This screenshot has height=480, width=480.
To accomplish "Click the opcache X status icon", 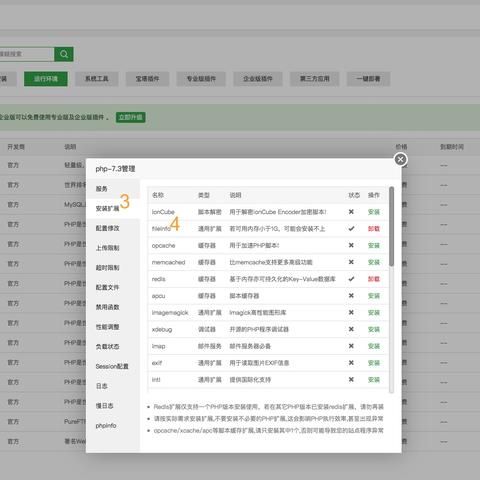I will (351, 245).
